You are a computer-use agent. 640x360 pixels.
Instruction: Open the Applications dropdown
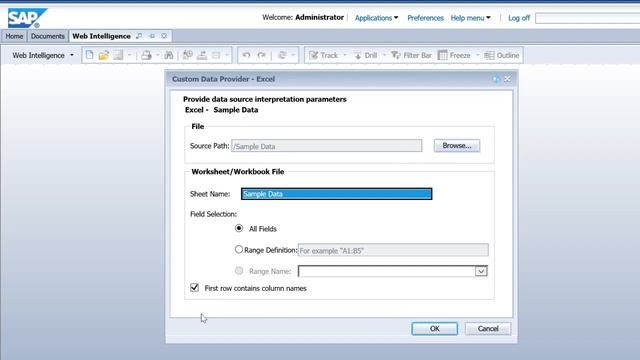tap(376, 18)
